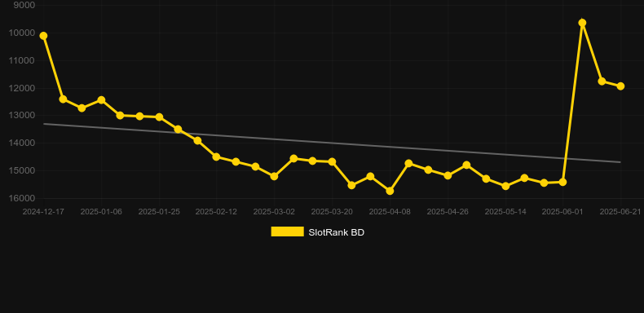644x313 pixels.
Task: Click the 16000 y-axis value label
Action: tap(21, 198)
